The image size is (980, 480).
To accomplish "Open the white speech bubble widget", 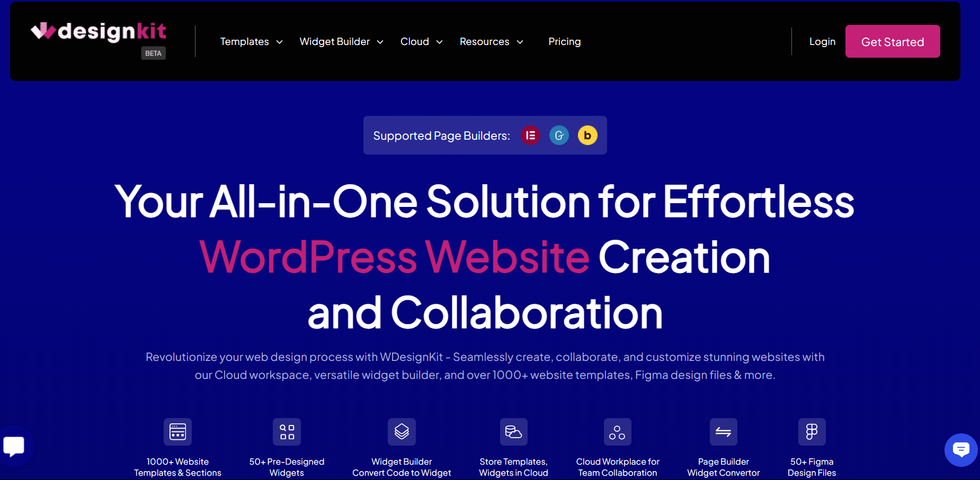I will (x=14, y=446).
